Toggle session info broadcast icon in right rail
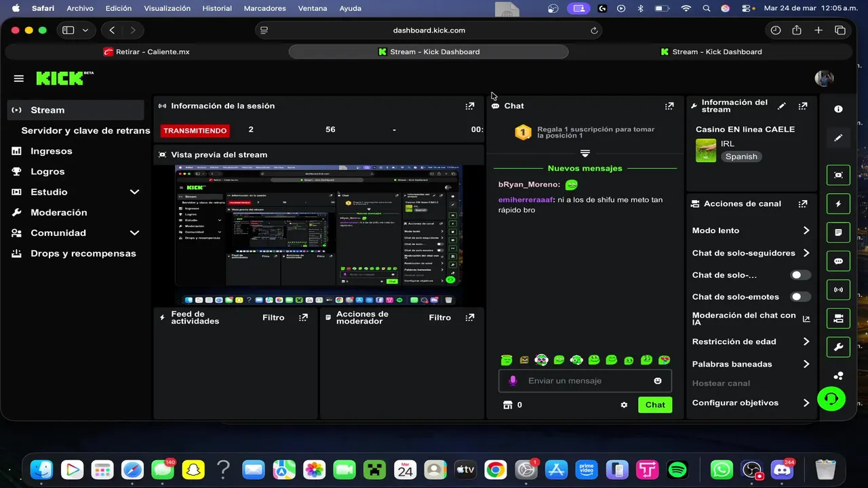 tap(838, 289)
